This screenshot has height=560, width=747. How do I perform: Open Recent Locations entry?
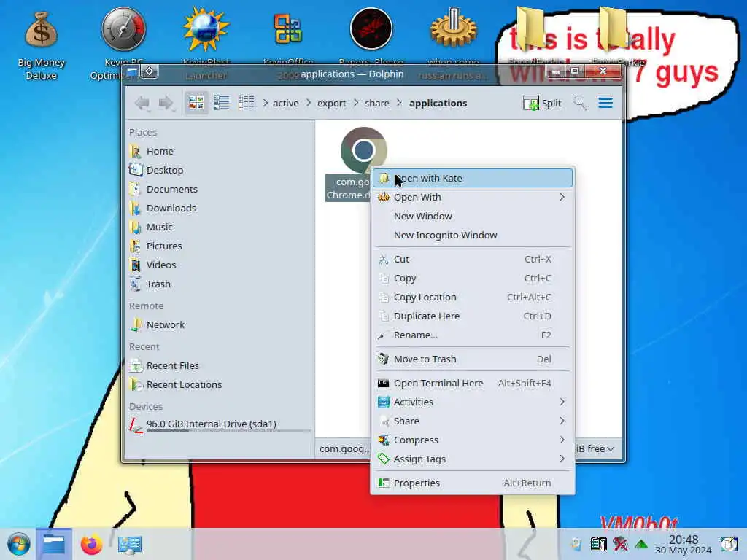tap(219, 385)
